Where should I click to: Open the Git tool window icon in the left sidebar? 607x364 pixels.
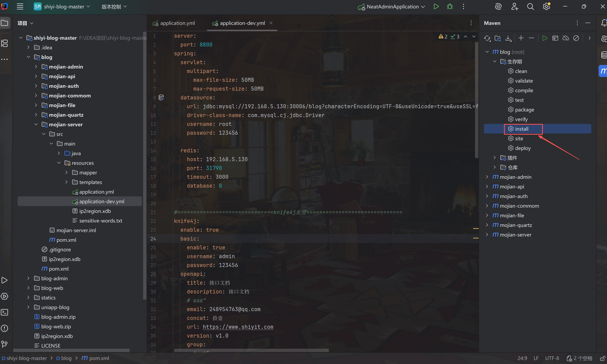(x=5, y=344)
